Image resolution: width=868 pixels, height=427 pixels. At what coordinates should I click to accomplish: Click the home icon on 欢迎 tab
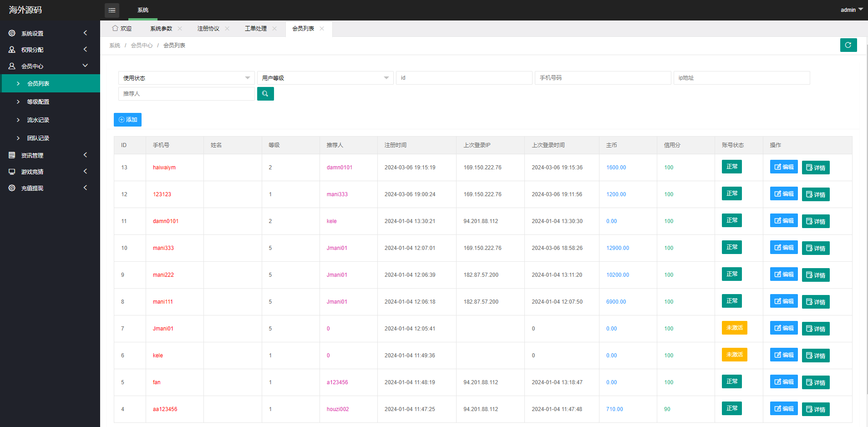click(115, 28)
